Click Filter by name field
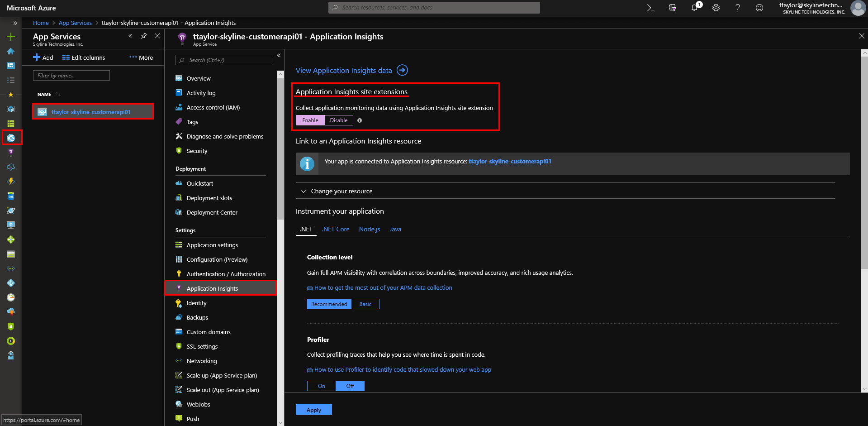868x426 pixels. pos(71,75)
